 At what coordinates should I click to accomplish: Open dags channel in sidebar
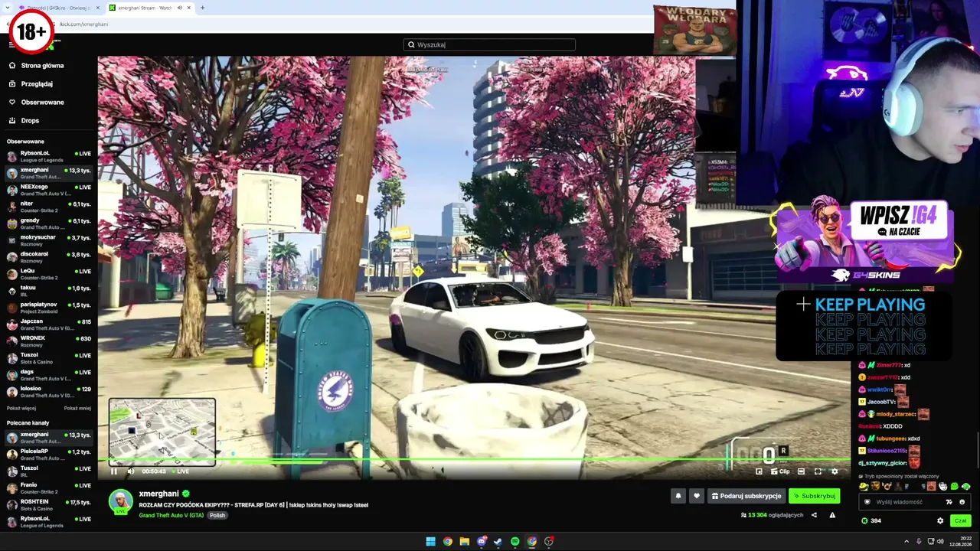(49, 375)
